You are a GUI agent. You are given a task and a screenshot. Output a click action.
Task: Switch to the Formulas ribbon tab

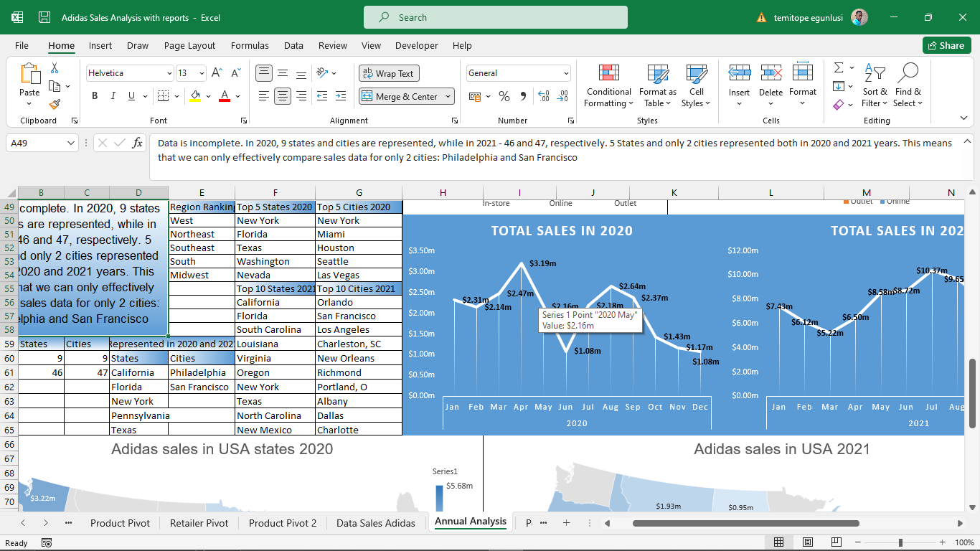point(250,45)
